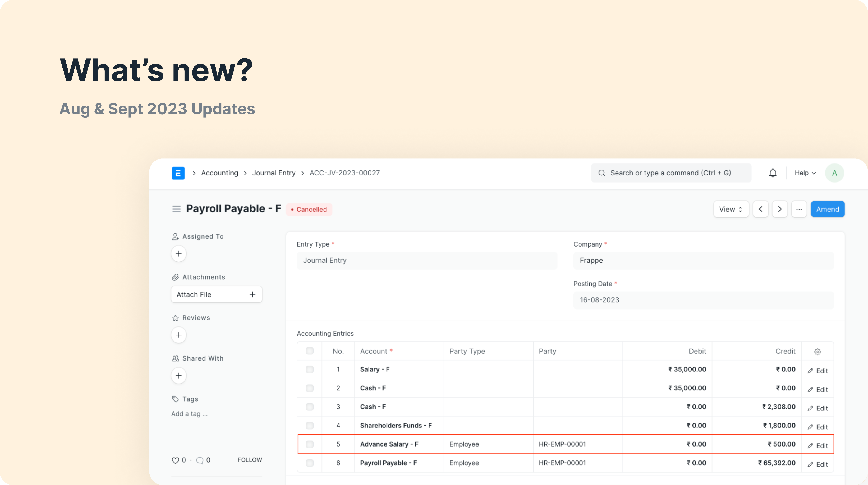
Task: Click FOLLOW to follow this document
Action: pos(250,459)
